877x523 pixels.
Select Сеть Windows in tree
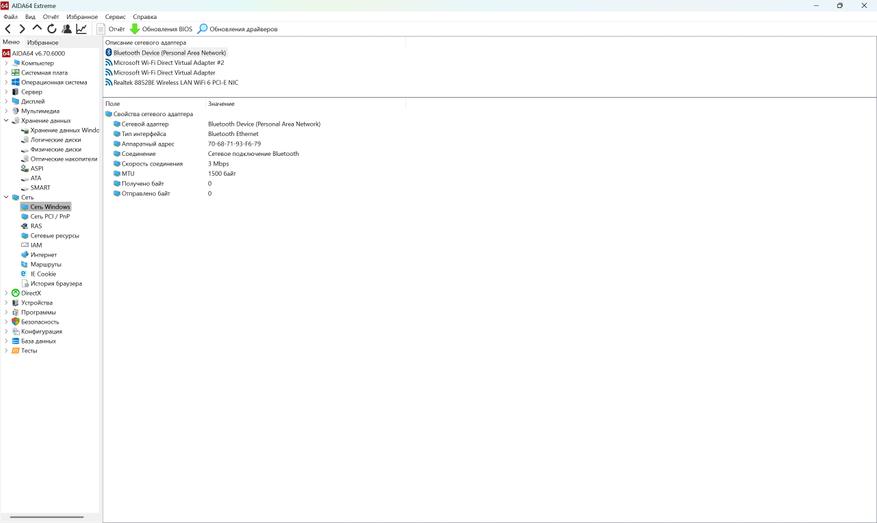pos(46,206)
